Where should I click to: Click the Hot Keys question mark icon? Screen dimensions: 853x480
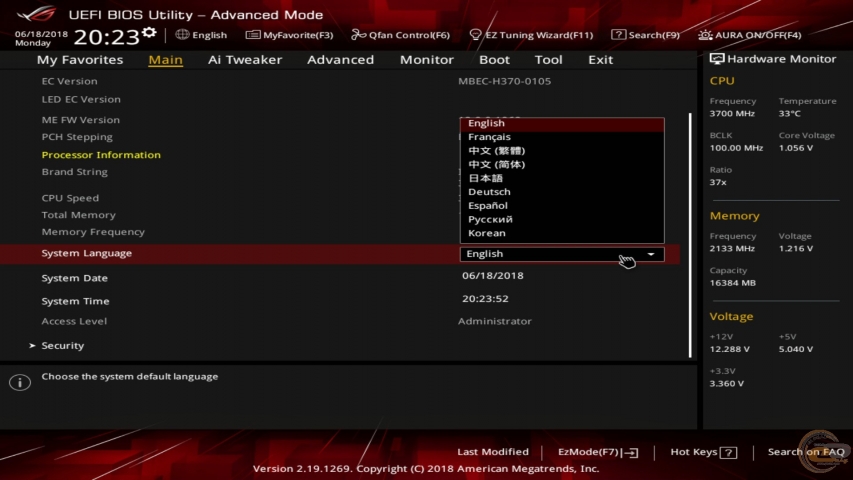(x=728, y=452)
